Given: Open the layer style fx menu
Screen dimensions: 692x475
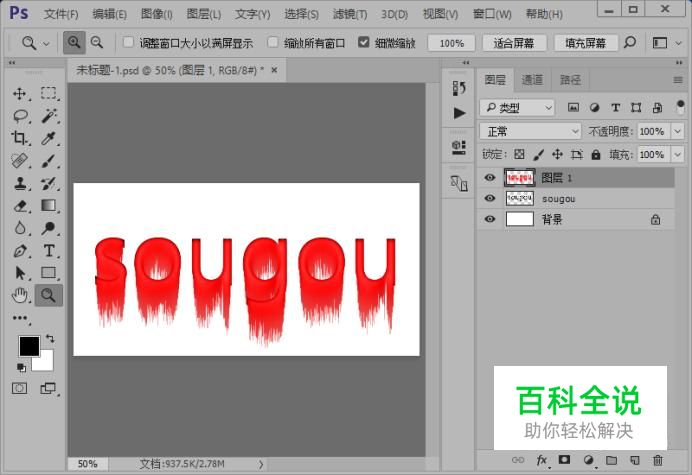Looking at the screenshot, I should pyautogui.click(x=542, y=460).
